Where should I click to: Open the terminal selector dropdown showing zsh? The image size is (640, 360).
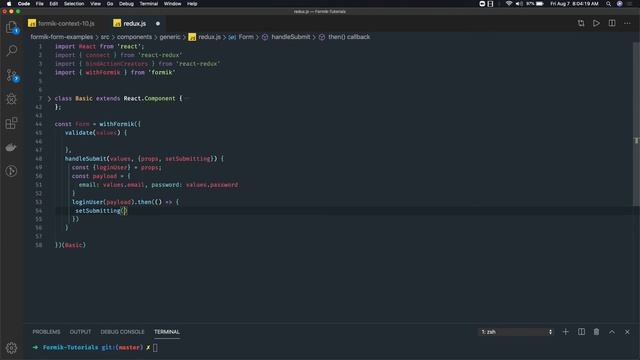point(516,332)
